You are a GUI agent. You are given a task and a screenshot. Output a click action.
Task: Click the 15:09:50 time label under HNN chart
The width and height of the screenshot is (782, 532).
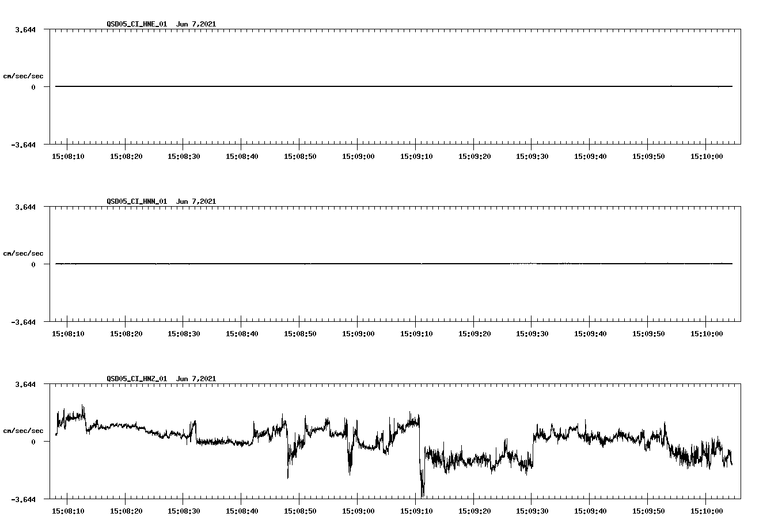648,333
